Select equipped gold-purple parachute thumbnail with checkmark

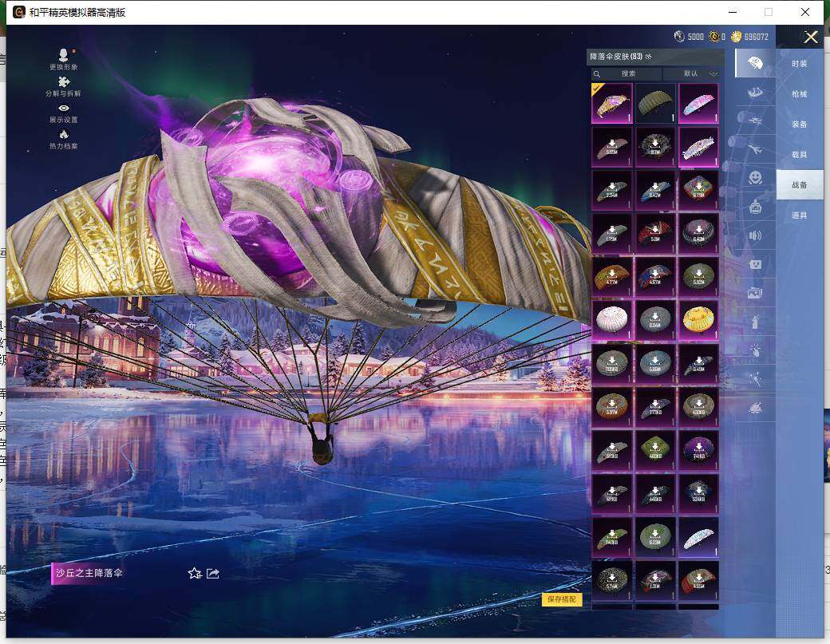[x=612, y=103]
